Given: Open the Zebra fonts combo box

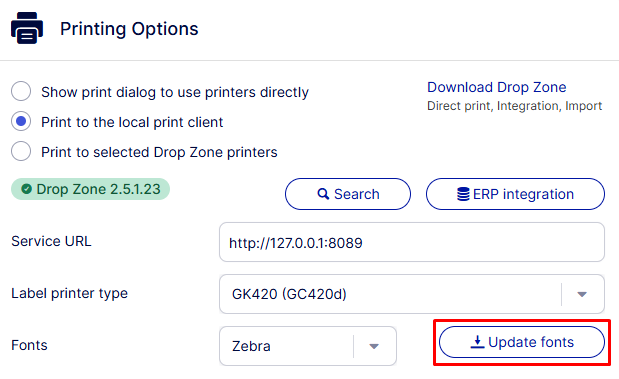Looking at the screenshot, I should point(308,346).
